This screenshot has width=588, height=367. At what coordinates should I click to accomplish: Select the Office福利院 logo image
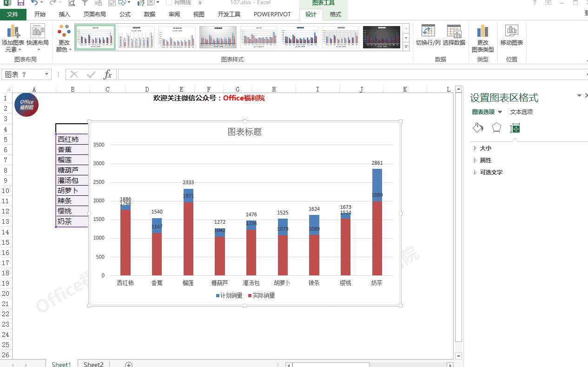[x=26, y=105]
